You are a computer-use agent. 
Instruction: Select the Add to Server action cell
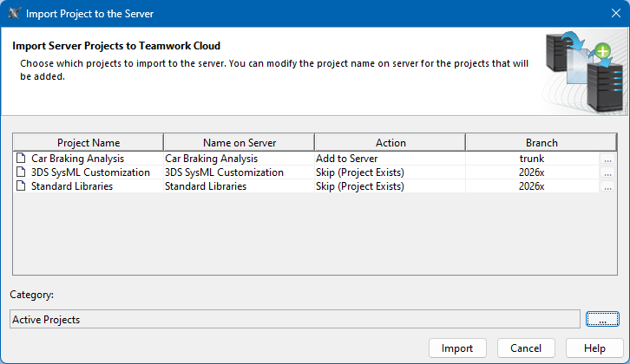(x=390, y=159)
